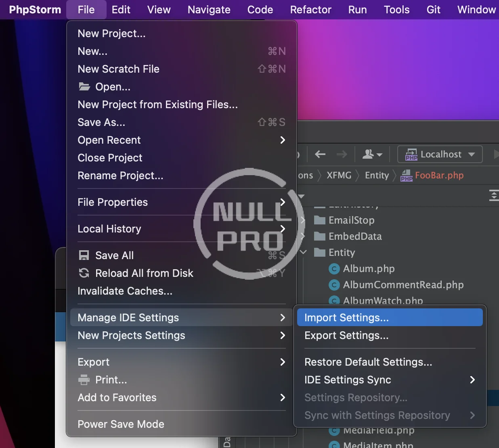Click the class icon beside AlbumCommentRead.php

point(334,285)
